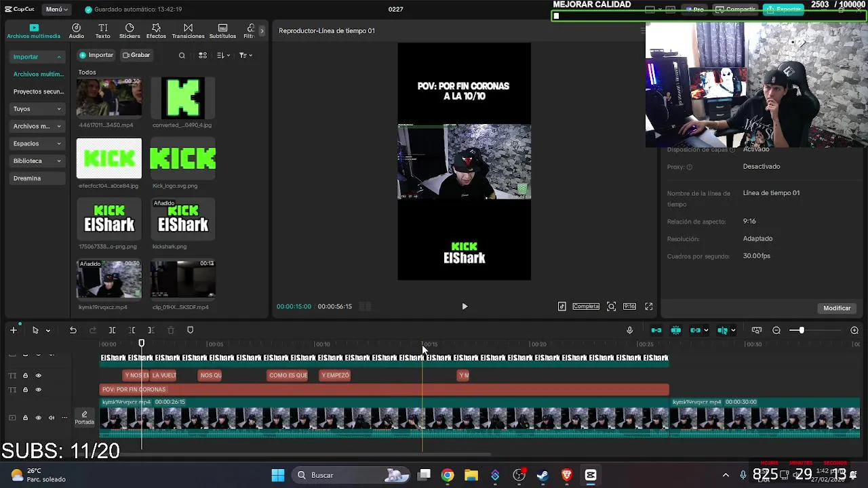Toggle auto snapping in the timeline
This screenshot has height=488, width=868.
coord(675,330)
